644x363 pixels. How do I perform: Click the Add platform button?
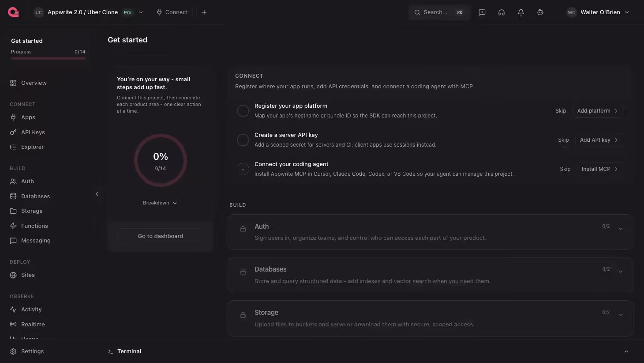click(x=598, y=111)
